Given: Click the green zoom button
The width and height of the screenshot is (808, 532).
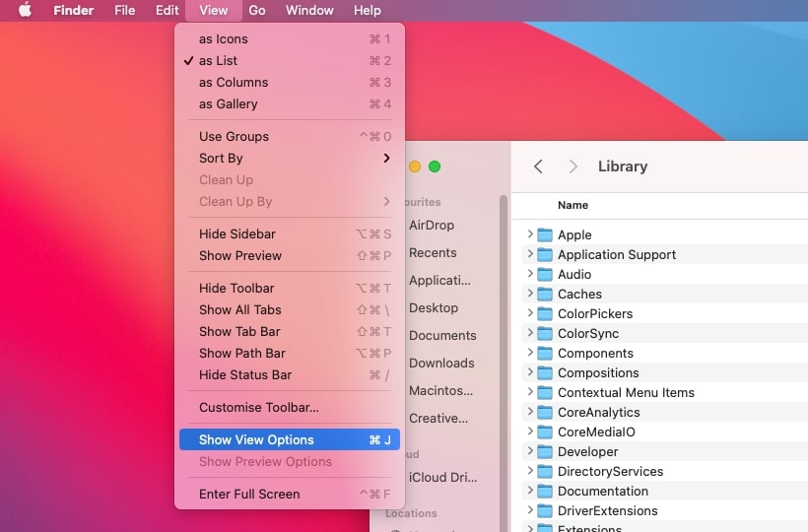Looking at the screenshot, I should click(435, 166).
